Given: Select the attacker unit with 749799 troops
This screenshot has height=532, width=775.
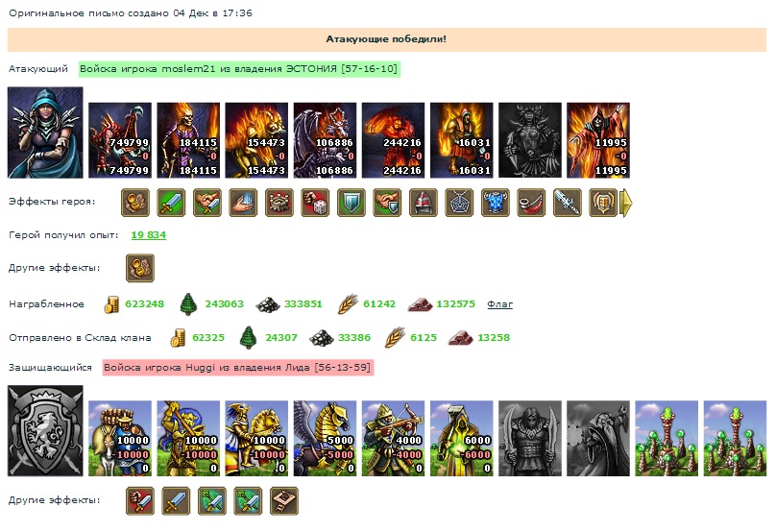Looking at the screenshot, I should point(120,140).
